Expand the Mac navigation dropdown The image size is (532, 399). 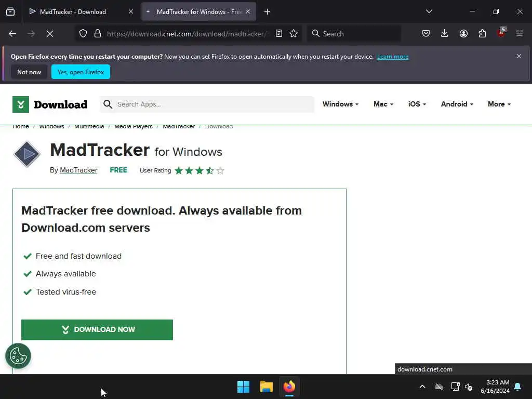[383, 104]
